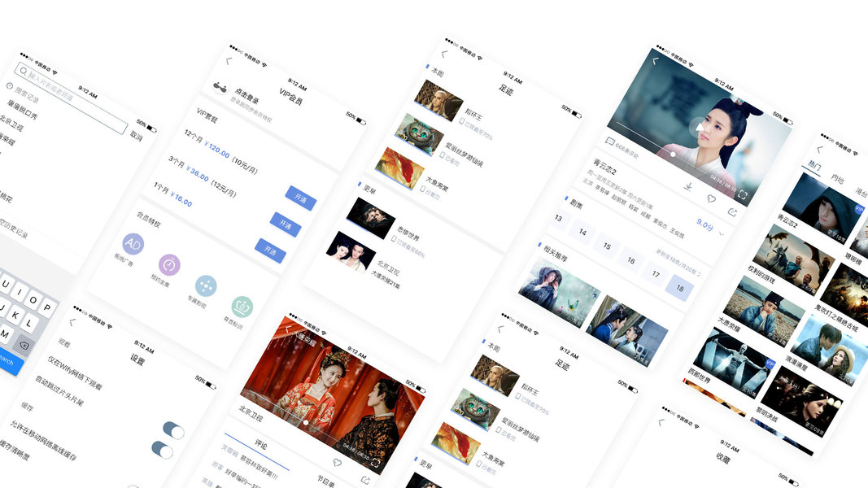Open 爱丽丝梦游仙境 cat thumbnail in top 足迹 screen

419,136
